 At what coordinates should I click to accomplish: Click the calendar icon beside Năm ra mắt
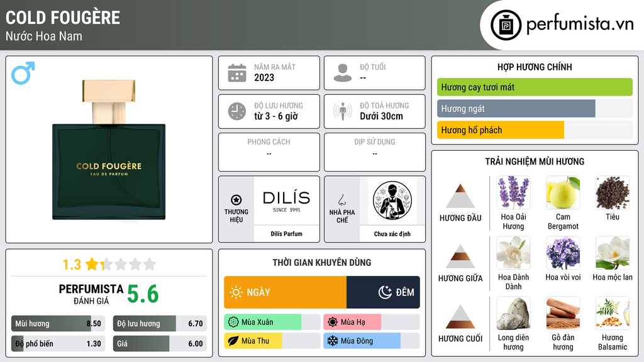point(237,73)
